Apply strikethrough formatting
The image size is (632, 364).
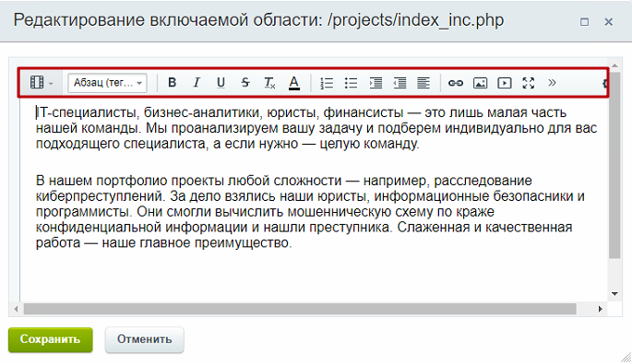click(245, 83)
